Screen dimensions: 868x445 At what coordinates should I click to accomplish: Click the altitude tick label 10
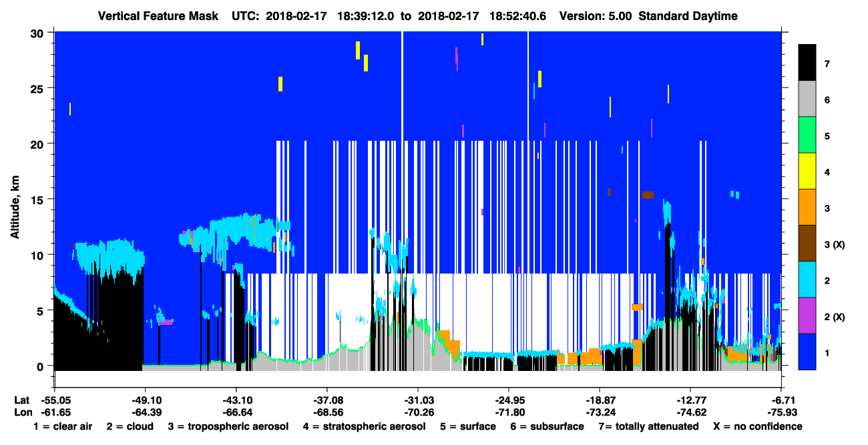click(39, 255)
